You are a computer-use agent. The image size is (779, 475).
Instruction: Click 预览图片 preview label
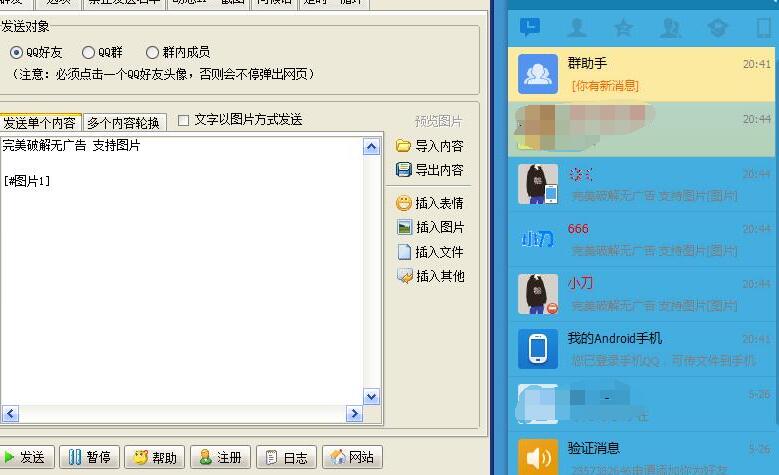(x=438, y=121)
